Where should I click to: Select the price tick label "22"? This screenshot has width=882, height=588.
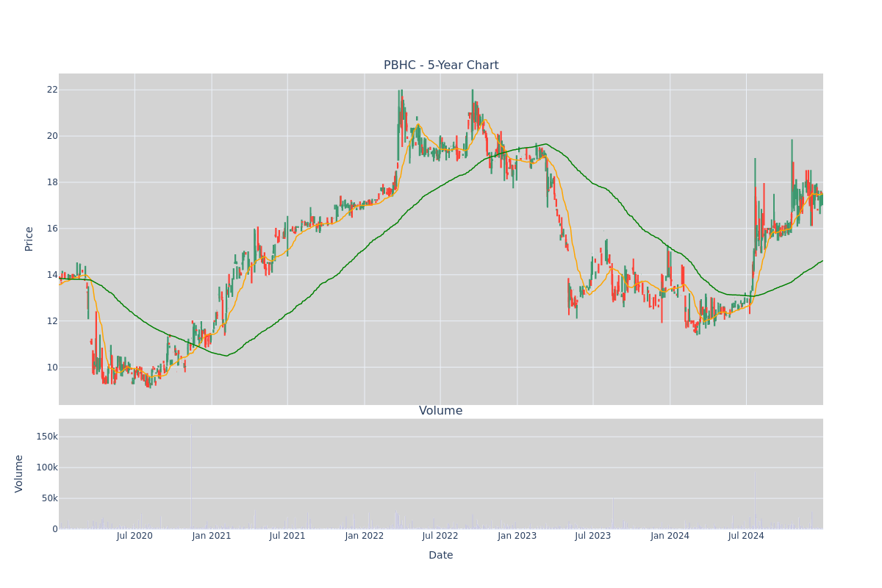(x=52, y=90)
